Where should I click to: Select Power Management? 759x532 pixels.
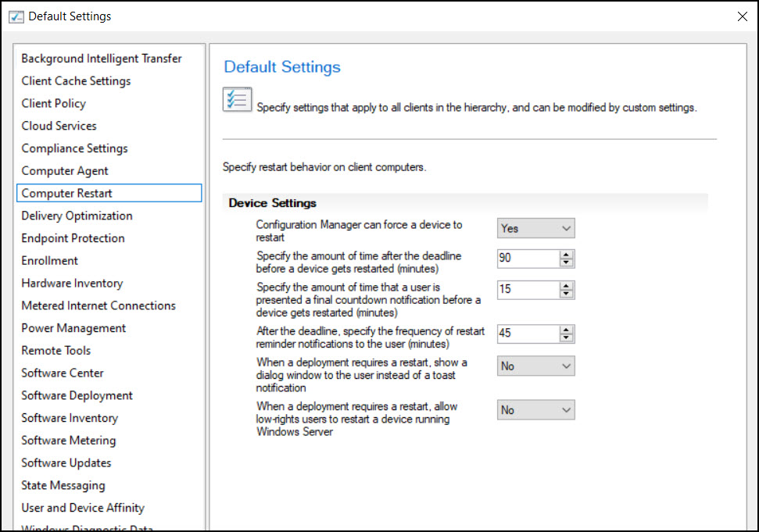pyautogui.click(x=73, y=328)
